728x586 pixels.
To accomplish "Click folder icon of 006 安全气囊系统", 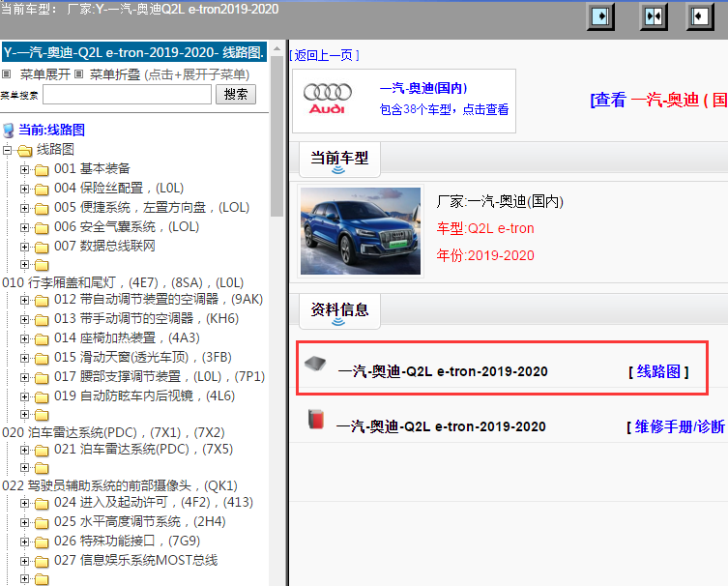I will click(x=42, y=228).
